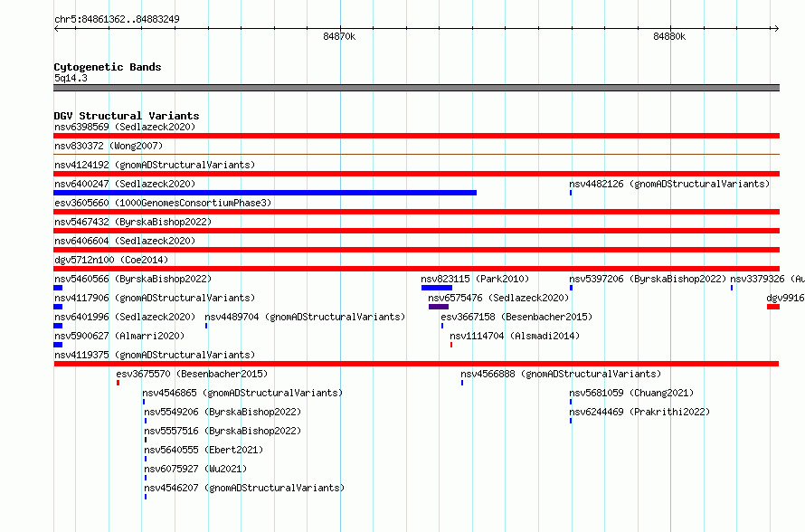This screenshot has width=805, height=532.
Task: Click the 5q14.3 band label
Action: tap(71, 78)
